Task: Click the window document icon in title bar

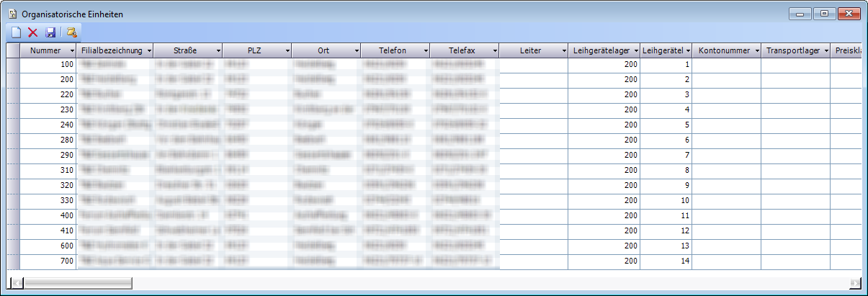Action: pyautogui.click(x=12, y=14)
